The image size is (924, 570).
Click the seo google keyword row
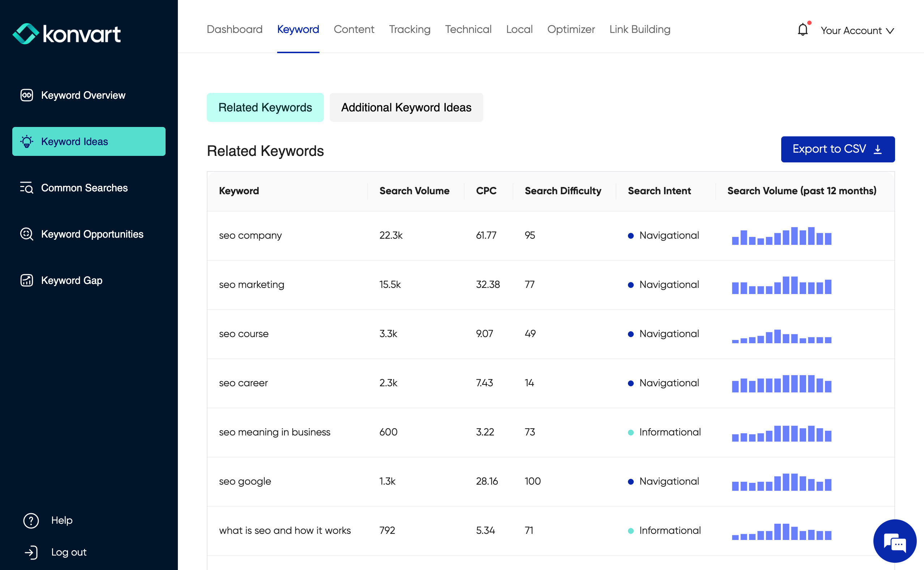pyautogui.click(x=245, y=481)
